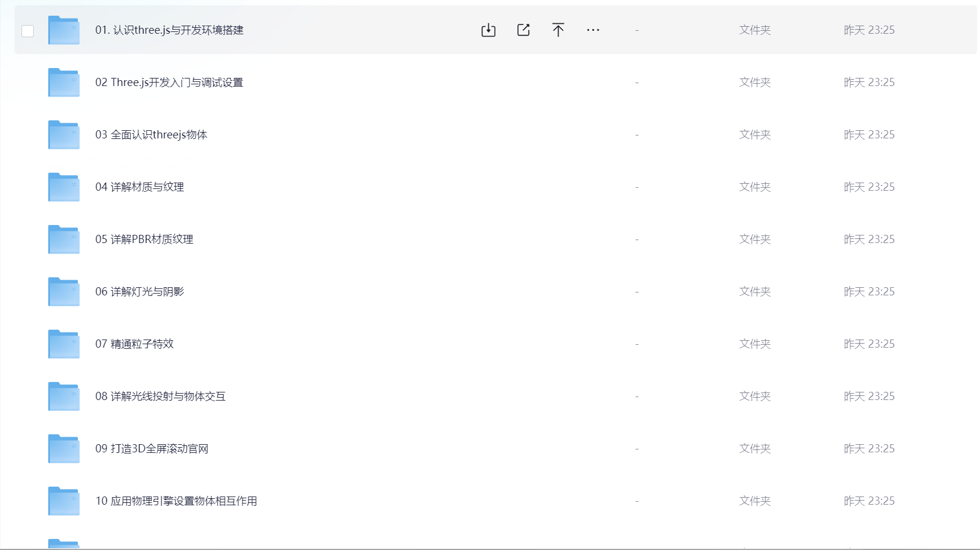Screen dimensions: 980x550
Task: Click 文件夹 type in 09 打造3D row
Action: pos(755,449)
